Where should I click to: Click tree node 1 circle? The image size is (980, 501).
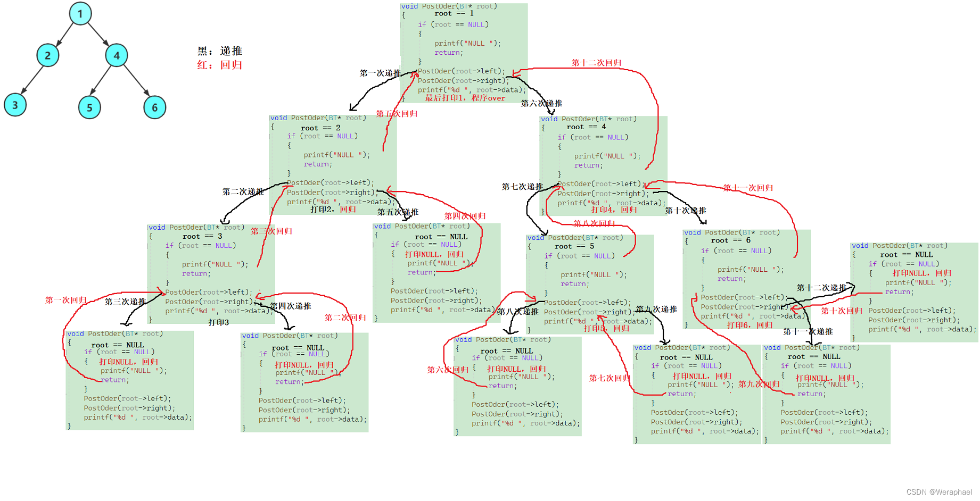pos(80,14)
